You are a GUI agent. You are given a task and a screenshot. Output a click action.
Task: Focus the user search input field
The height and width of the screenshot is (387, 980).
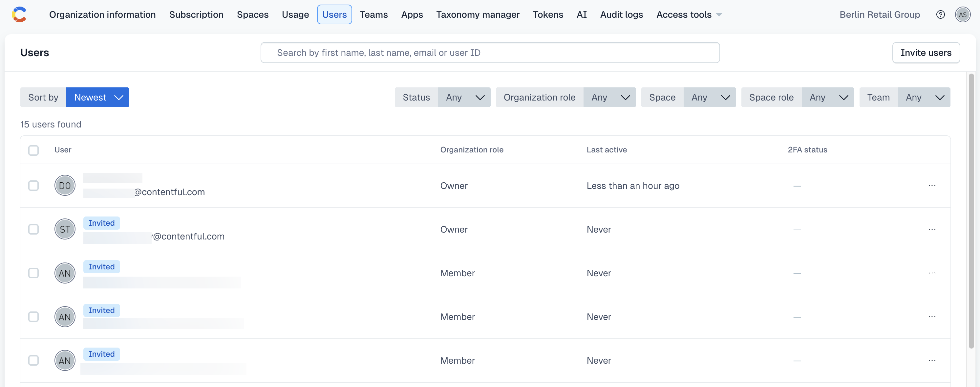pyautogui.click(x=490, y=53)
